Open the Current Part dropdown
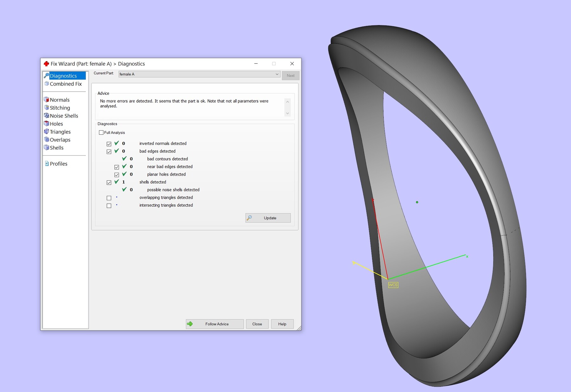571x392 pixels. [199, 74]
